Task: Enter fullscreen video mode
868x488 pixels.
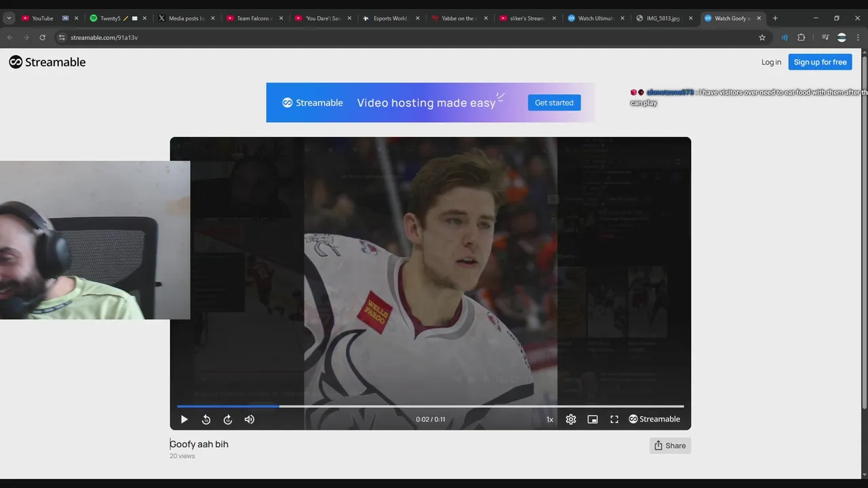Action: 614,420
